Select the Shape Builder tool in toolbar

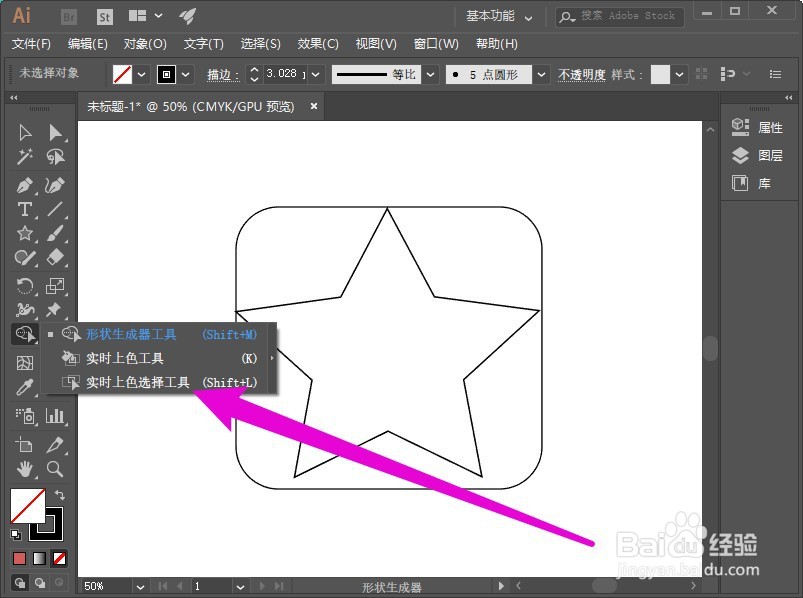(25, 334)
